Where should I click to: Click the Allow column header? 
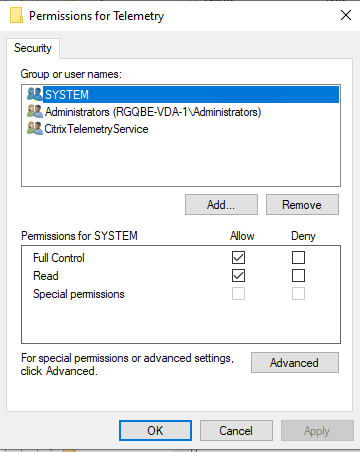[x=242, y=236]
